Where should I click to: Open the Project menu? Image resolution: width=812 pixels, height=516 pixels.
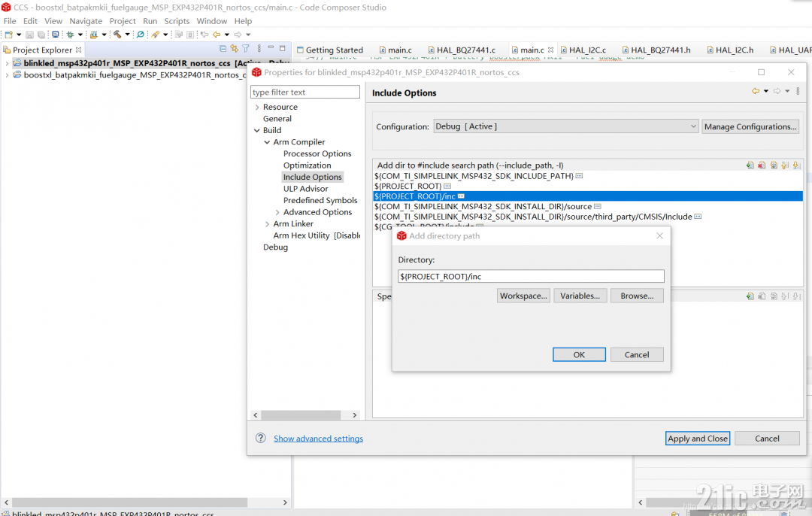123,21
